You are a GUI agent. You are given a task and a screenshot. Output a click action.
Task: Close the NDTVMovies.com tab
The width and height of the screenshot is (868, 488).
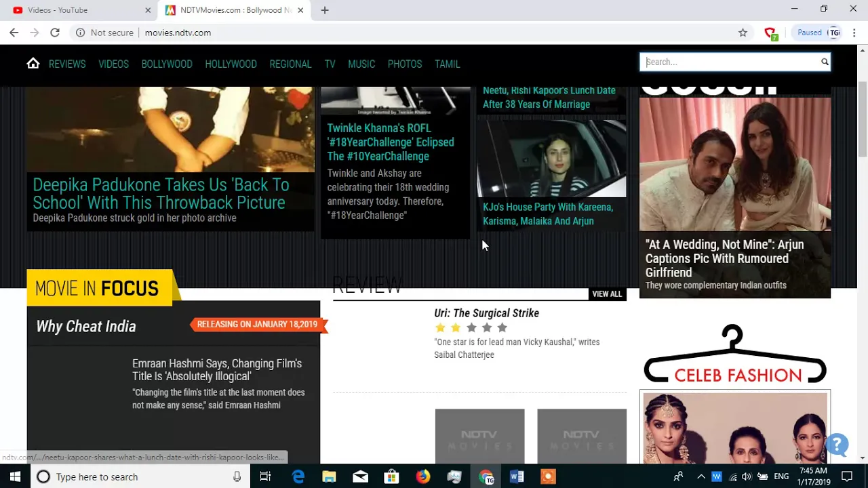pos(300,10)
